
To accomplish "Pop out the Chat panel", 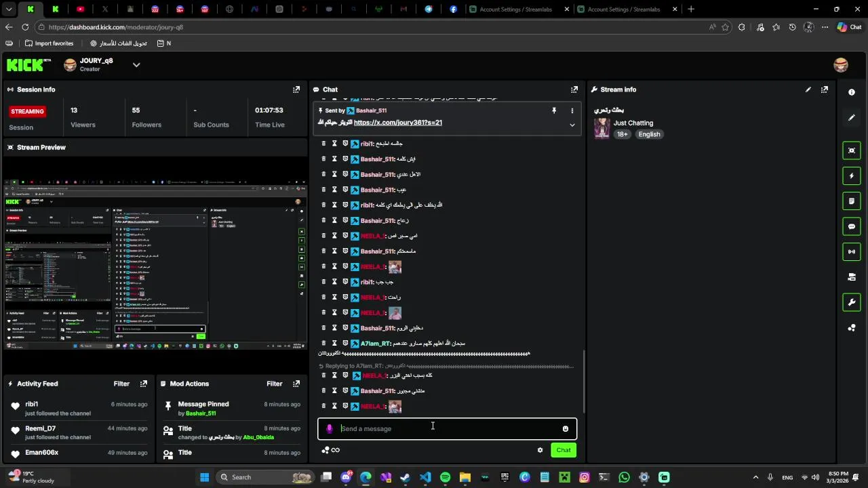I will click(x=574, y=89).
